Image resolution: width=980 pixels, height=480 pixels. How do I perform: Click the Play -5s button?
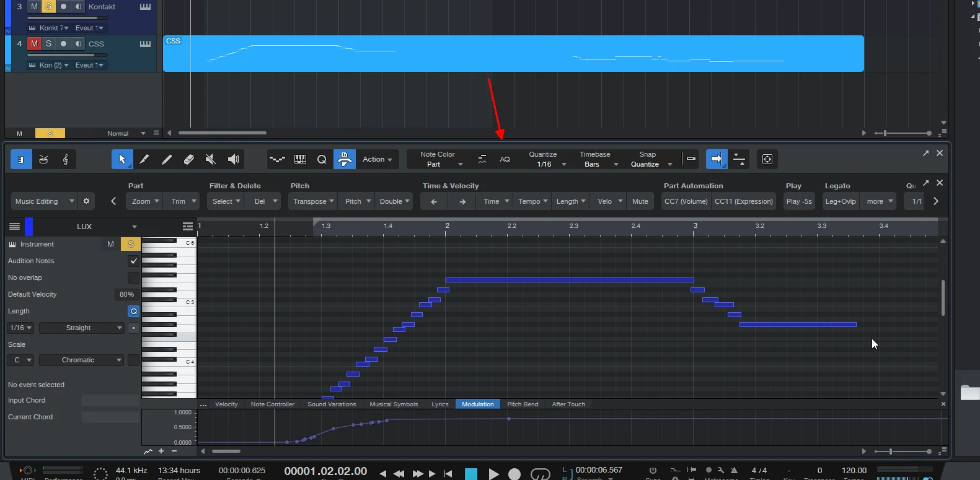799,201
